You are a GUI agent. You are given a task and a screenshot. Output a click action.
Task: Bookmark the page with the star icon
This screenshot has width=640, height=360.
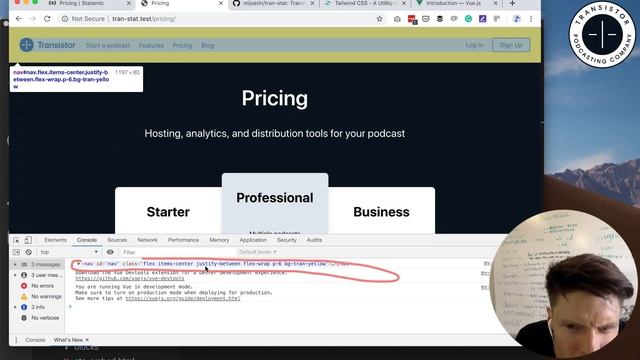pyautogui.click(x=380, y=19)
